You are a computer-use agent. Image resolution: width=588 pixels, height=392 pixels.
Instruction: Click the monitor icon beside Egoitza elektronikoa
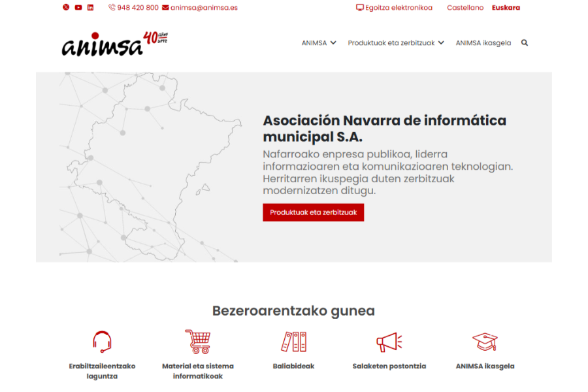359,7
